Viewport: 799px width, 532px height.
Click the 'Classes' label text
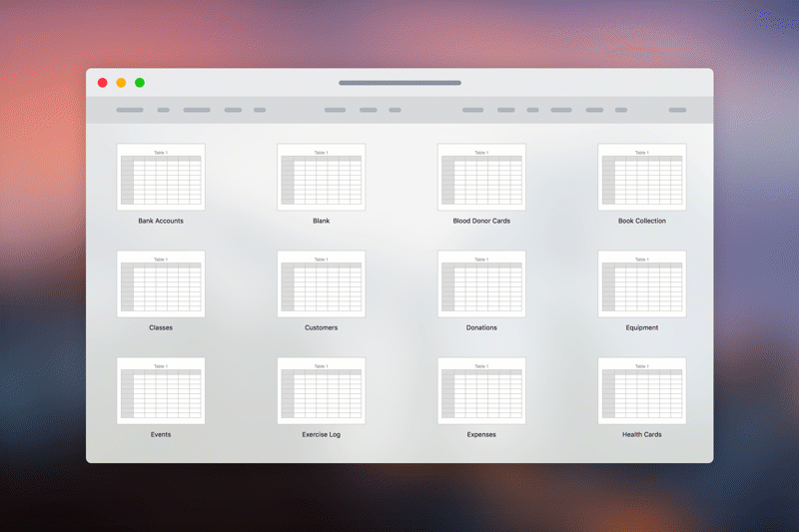(x=161, y=327)
